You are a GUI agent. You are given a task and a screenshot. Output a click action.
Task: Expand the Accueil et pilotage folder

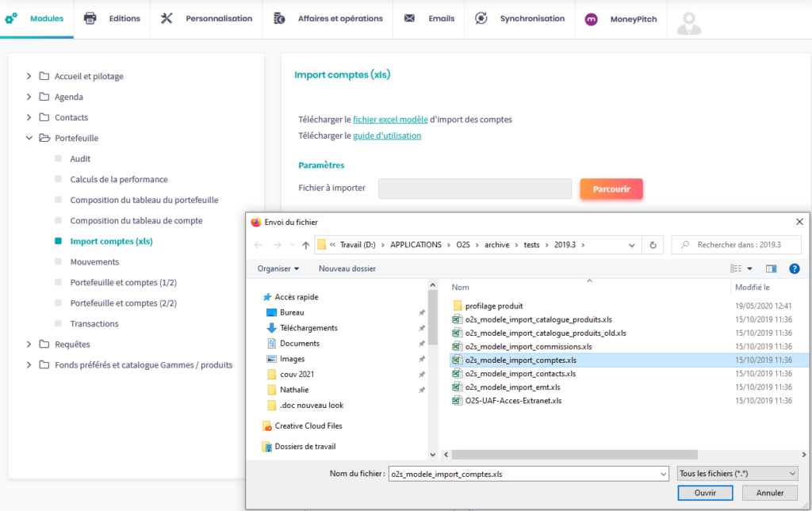(x=29, y=76)
